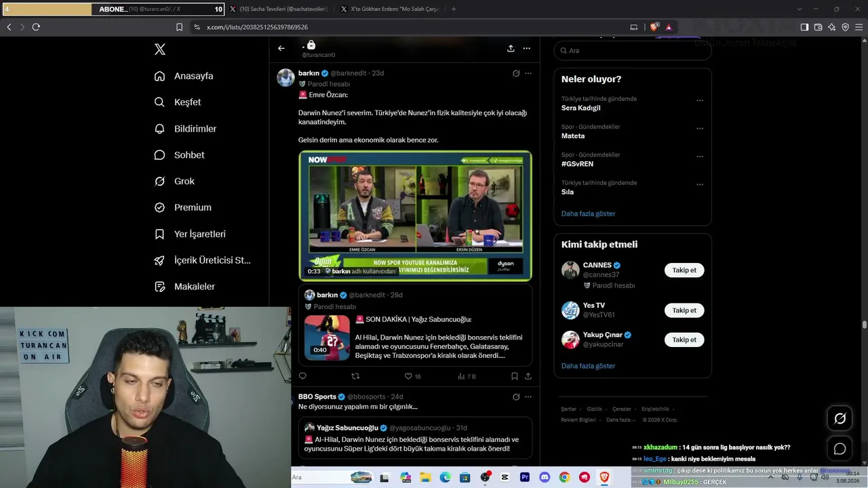Open the Brave VPN icon

[x=845, y=27]
